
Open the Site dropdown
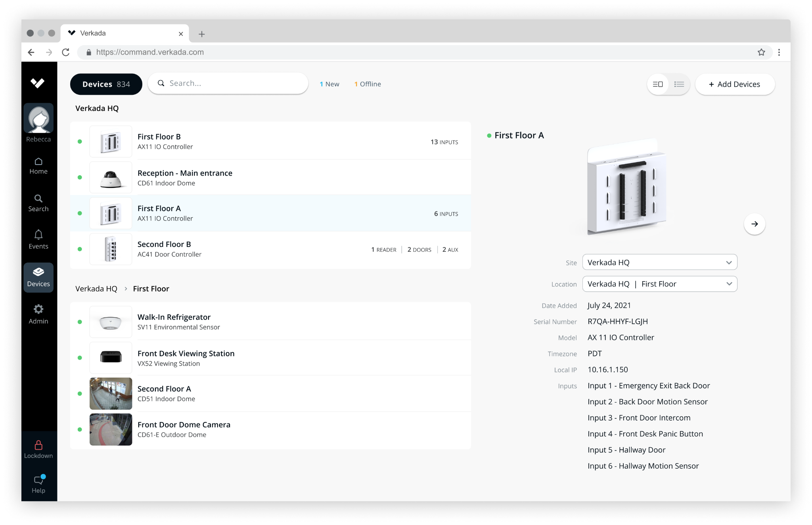point(659,262)
